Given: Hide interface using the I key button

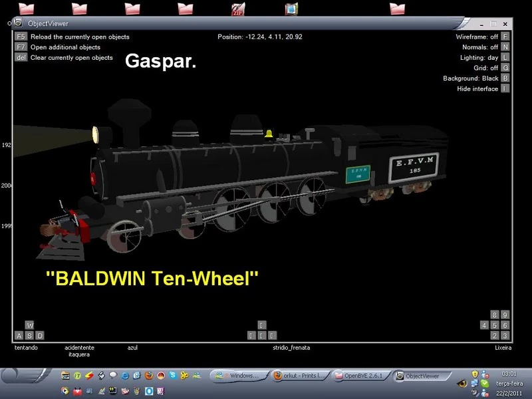Looking at the screenshot, I should tap(505, 88).
